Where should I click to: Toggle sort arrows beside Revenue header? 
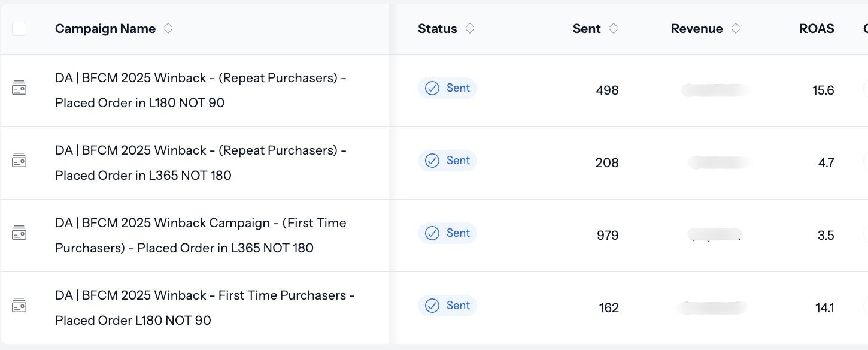point(736,29)
